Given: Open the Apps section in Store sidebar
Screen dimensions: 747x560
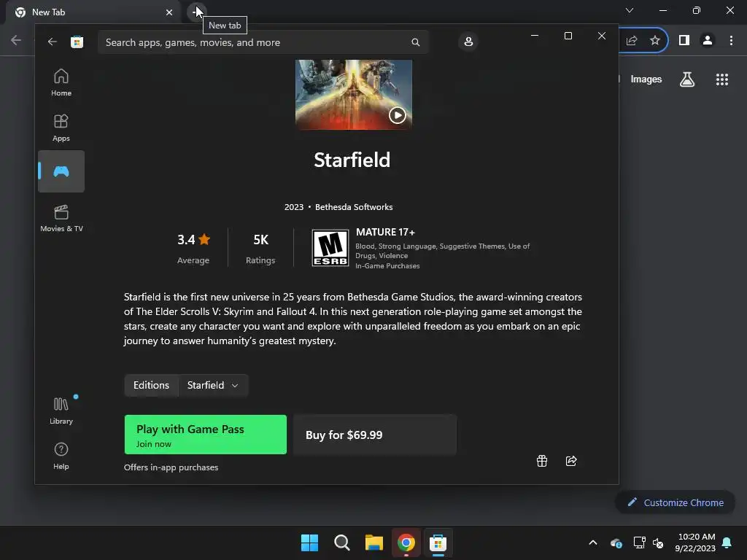Looking at the screenshot, I should [x=61, y=128].
